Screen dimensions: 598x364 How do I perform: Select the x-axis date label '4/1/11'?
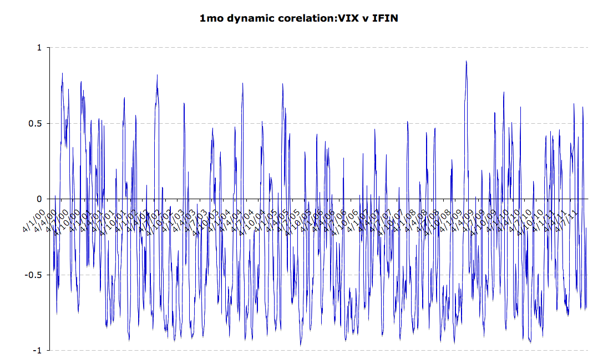pyautogui.click(x=544, y=220)
